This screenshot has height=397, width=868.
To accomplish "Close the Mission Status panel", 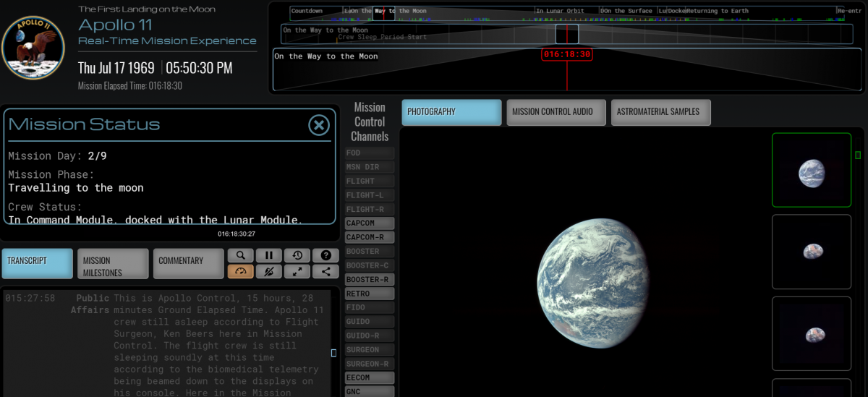I will pos(319,125).
